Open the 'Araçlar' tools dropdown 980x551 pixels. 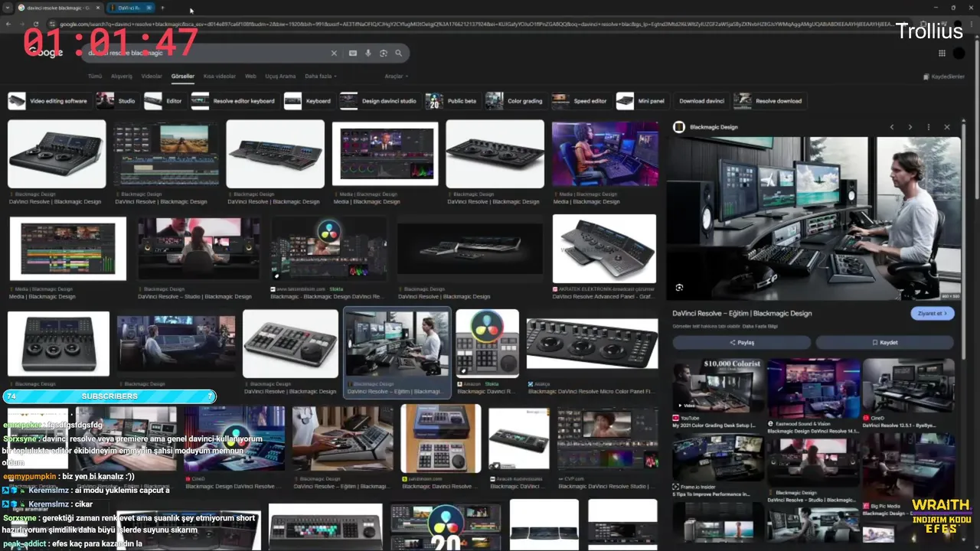[397, 77]
